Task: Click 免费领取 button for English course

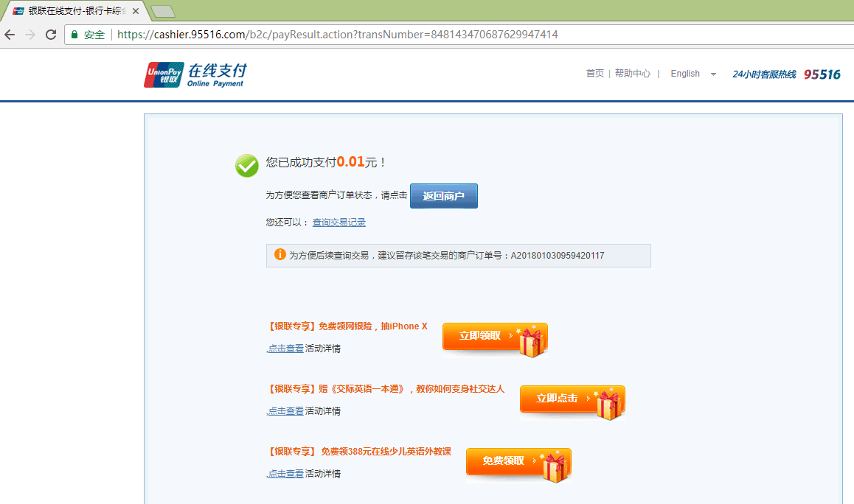Action: (x=518, y=461)
